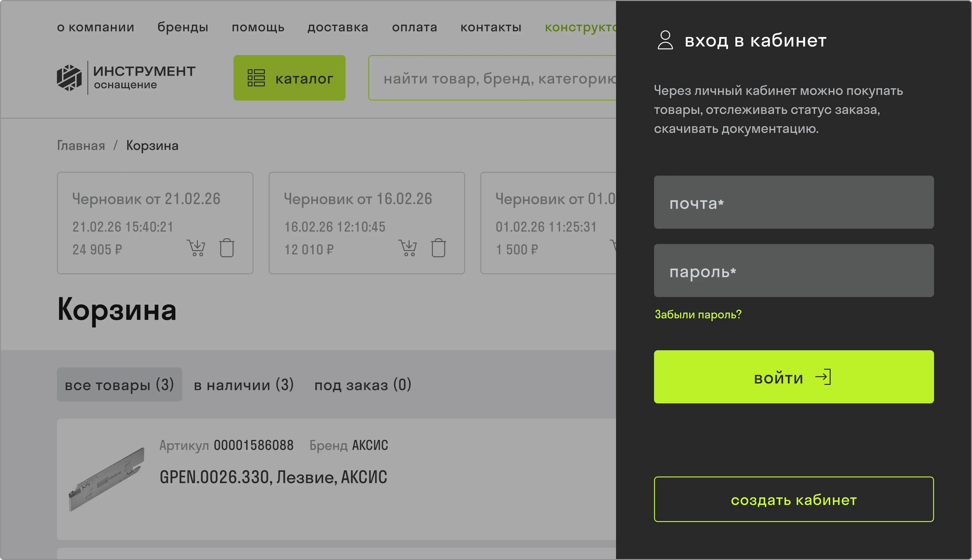Click draft title 'Черновик от 21.02.26'
Viewport: 972px width, 560px height.
coord(146,199)
